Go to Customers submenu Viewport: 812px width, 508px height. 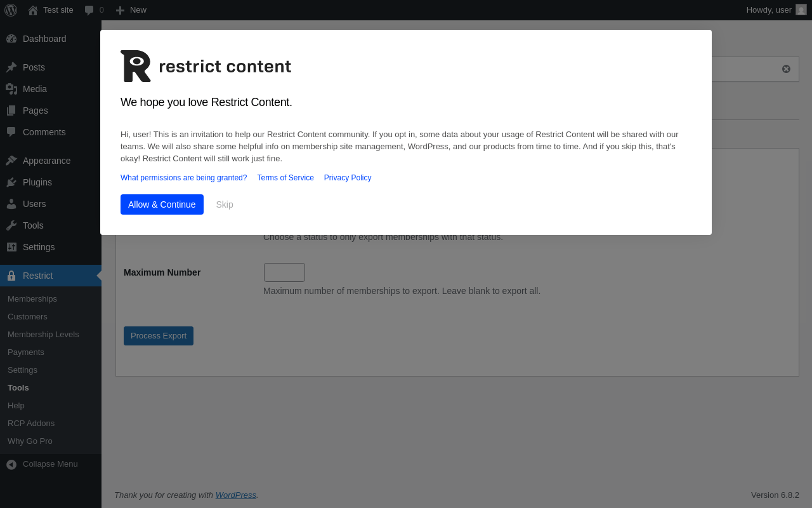click(x=27, y=316)
